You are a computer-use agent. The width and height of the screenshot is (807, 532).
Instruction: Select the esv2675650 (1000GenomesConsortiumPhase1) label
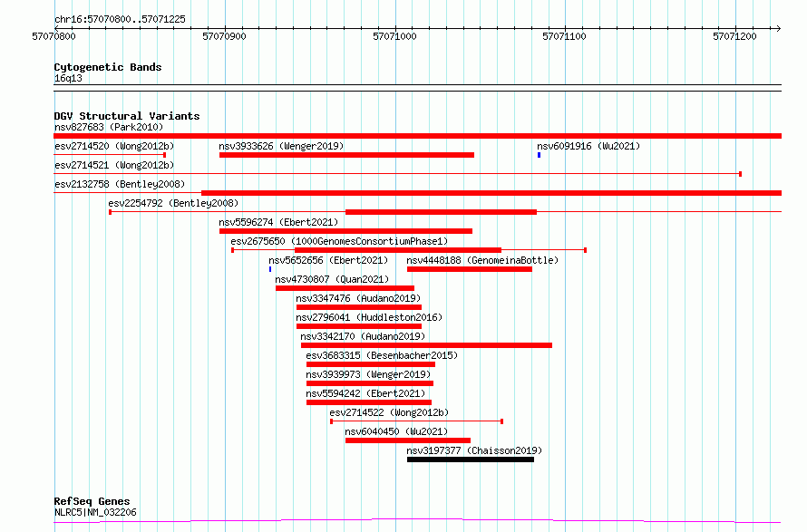tap(339, 241)
